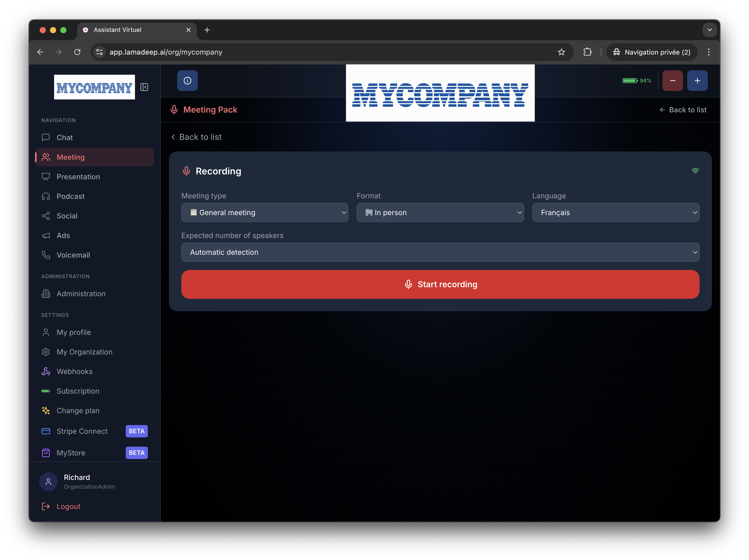
Task: Reload the page in browser toolbar
Action: point(78,52)
